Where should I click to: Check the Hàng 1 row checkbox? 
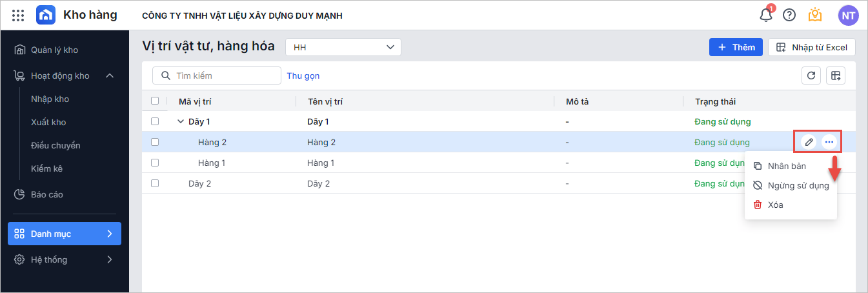click(x=155, y=163)
